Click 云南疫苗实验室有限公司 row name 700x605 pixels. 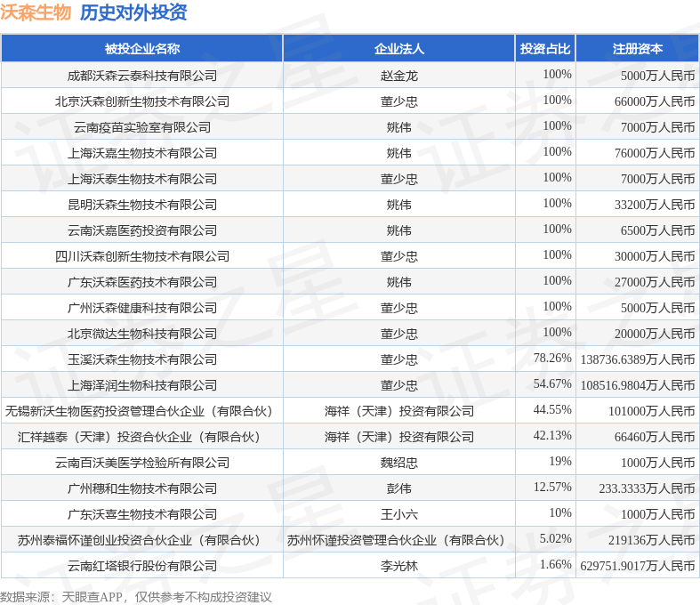click(x=142, y=127)
